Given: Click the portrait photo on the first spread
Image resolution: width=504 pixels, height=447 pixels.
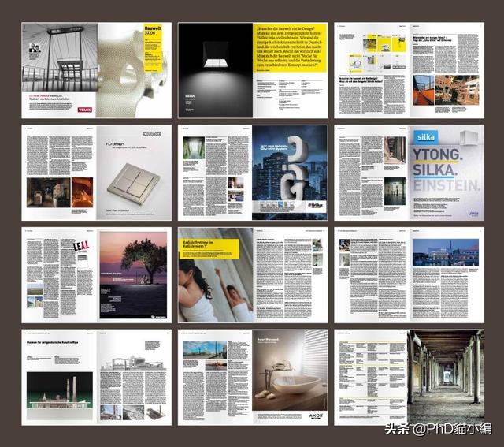Looking at the screenshot, I should (x=34, y=47).
